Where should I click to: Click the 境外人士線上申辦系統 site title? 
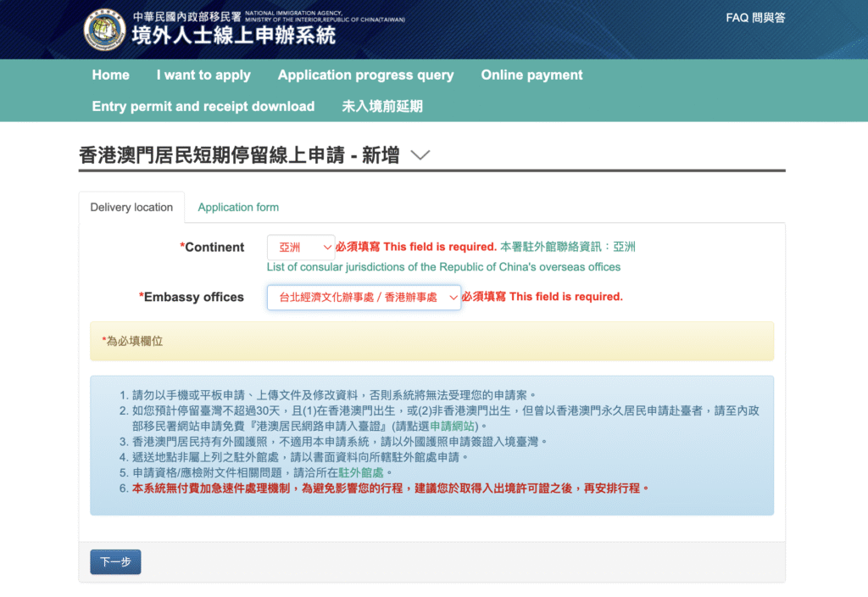click(x=233, y=36)
